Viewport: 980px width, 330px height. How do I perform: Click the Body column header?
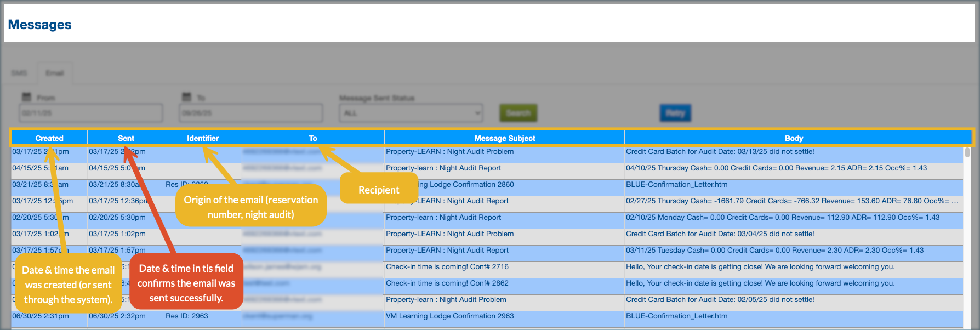pos(793,138)
